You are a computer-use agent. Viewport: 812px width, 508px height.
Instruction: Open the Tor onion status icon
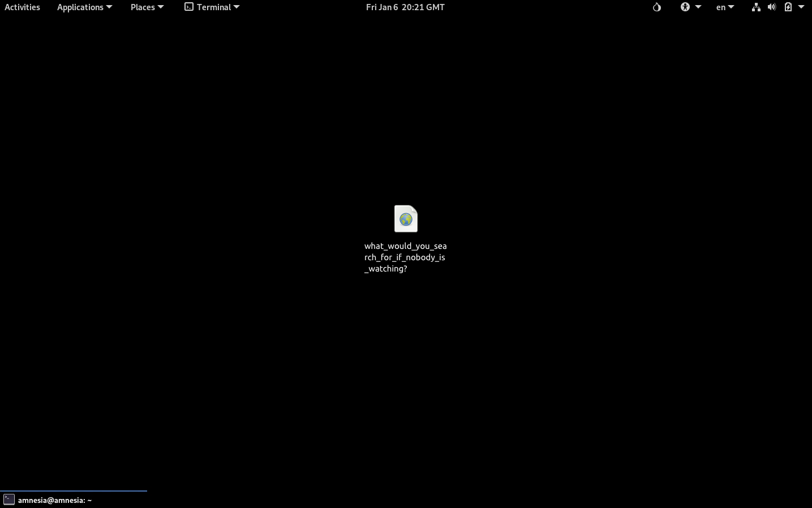click(x=656, y=7)
